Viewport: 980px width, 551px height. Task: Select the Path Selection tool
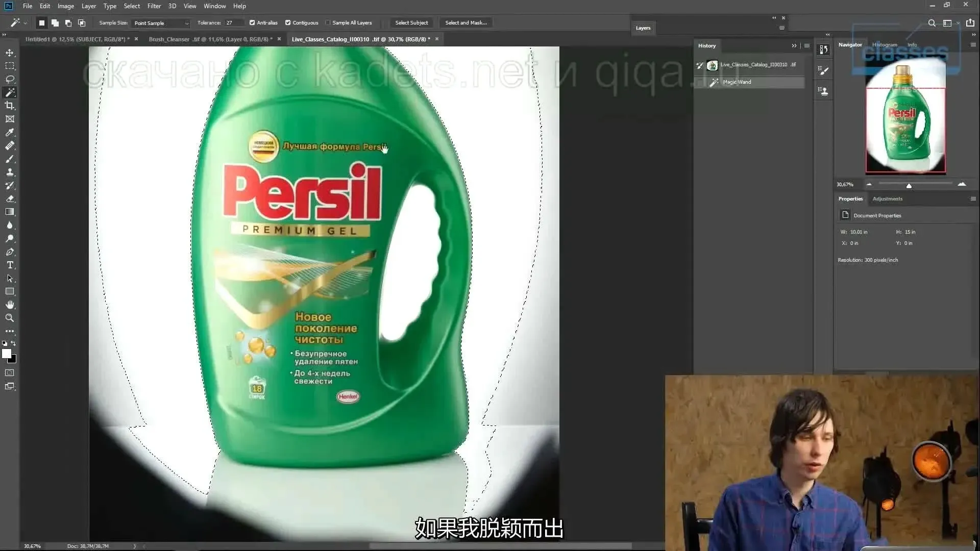click(10, 278)
